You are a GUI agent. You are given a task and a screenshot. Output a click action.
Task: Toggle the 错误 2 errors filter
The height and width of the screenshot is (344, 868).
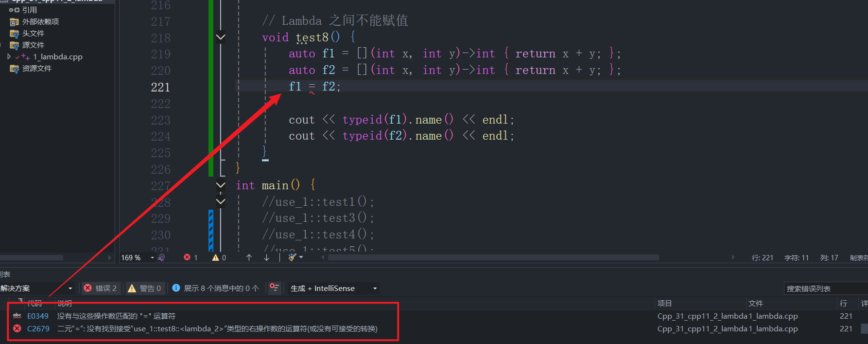tap(101, 288)
